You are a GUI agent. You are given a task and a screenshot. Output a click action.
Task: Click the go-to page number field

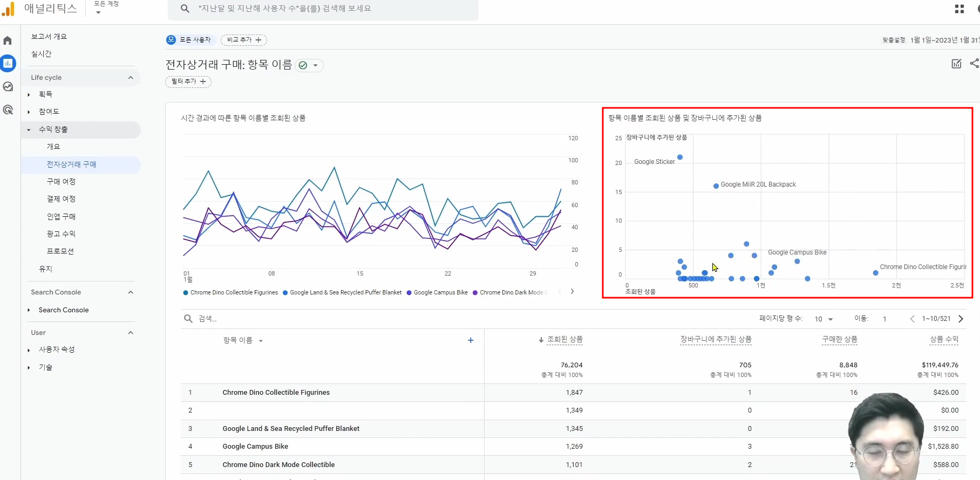(x=885, y=319)
